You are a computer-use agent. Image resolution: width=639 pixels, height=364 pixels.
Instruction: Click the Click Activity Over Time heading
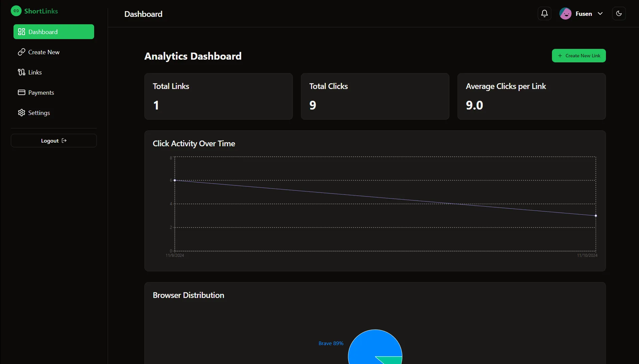[x=194, y=144]
